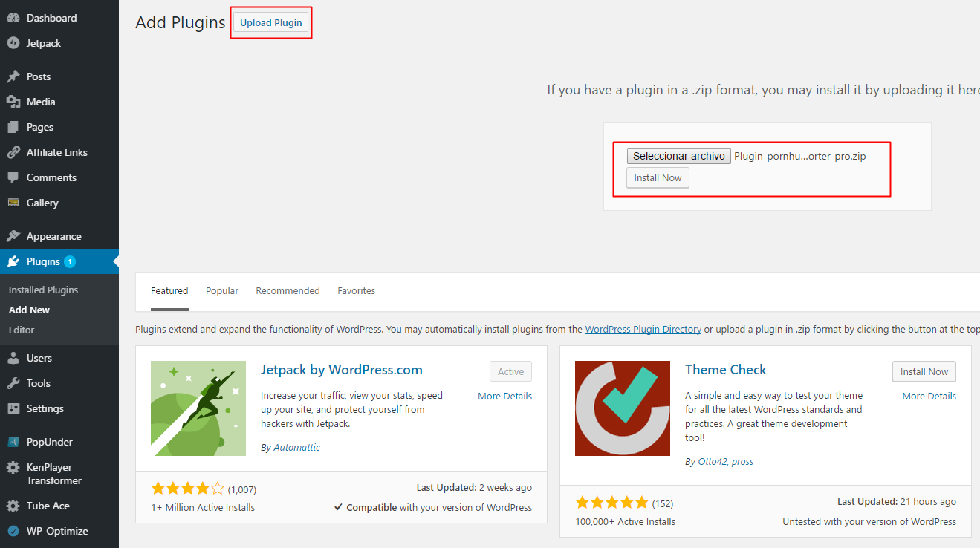
Task: Open the Otto42 author link
Action: (x=712, y=461)
